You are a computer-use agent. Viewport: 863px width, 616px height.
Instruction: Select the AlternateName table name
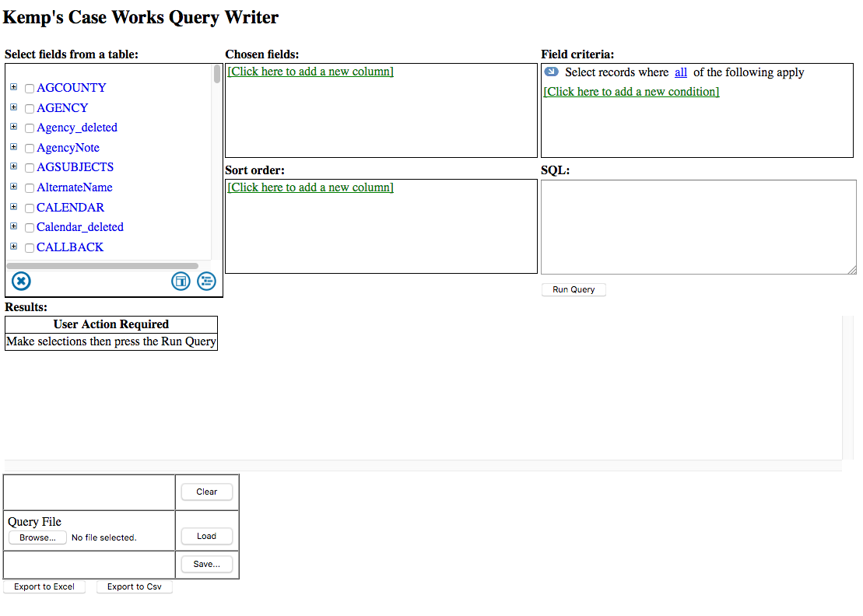click(x=74, y=187)
